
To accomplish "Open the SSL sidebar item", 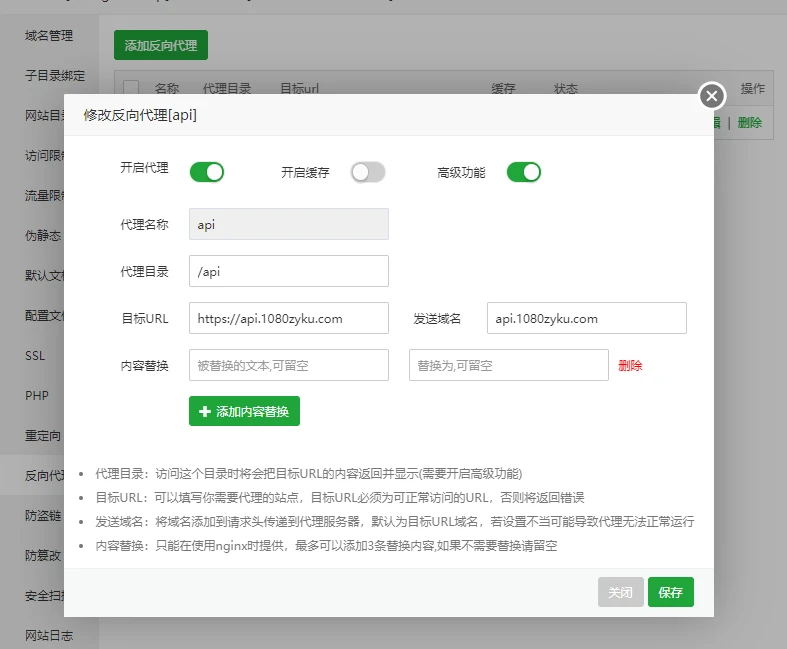I will [35, 356].
